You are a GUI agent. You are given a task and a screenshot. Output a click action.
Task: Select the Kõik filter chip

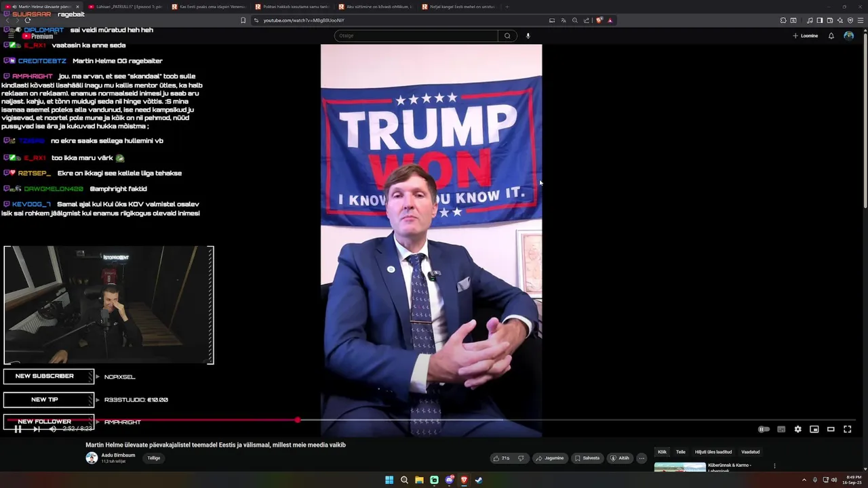(x=662, y=452)
